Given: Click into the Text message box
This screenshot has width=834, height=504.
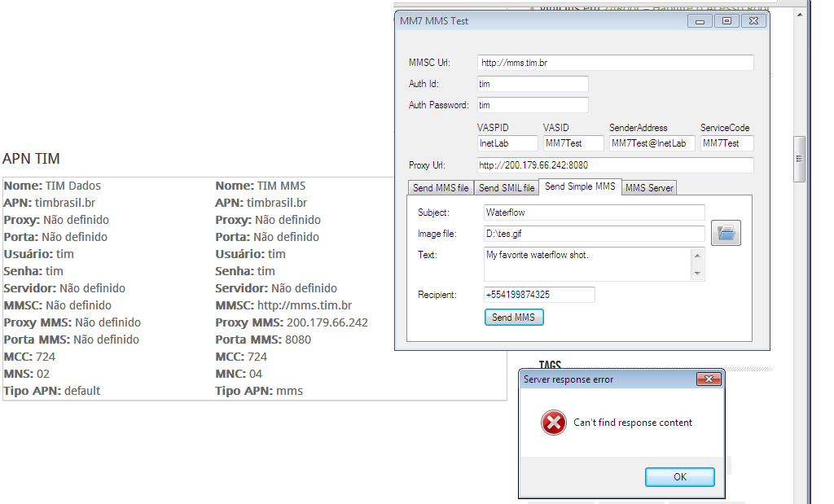Looking at the screenshot, I should tap(587, 265).
